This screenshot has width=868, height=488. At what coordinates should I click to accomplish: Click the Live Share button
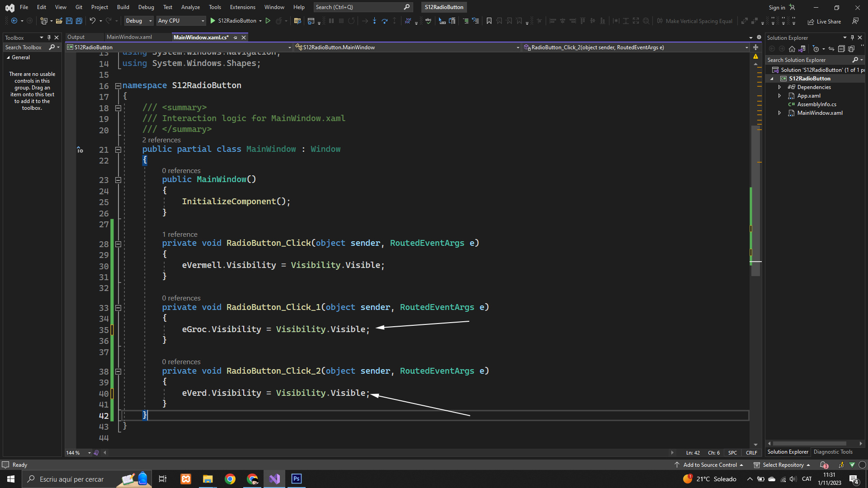tap(825, 21)
